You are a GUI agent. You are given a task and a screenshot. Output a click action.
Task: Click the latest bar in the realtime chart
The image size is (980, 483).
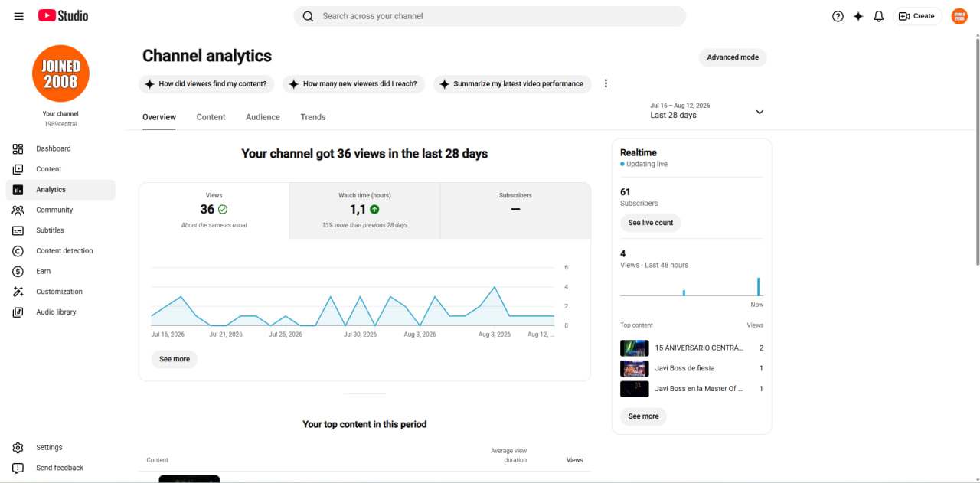tap(759, 287)
